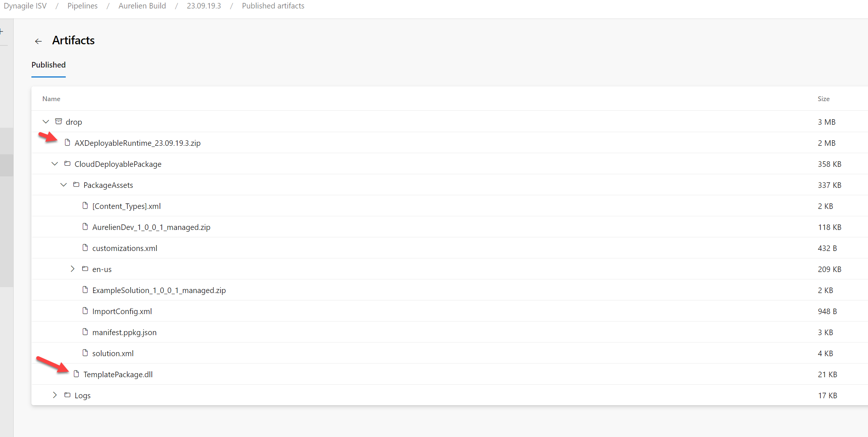Viewport: 868px width, 437px height.
Task: Click the solution.xml file icon
Action: (x=85, y=353)
